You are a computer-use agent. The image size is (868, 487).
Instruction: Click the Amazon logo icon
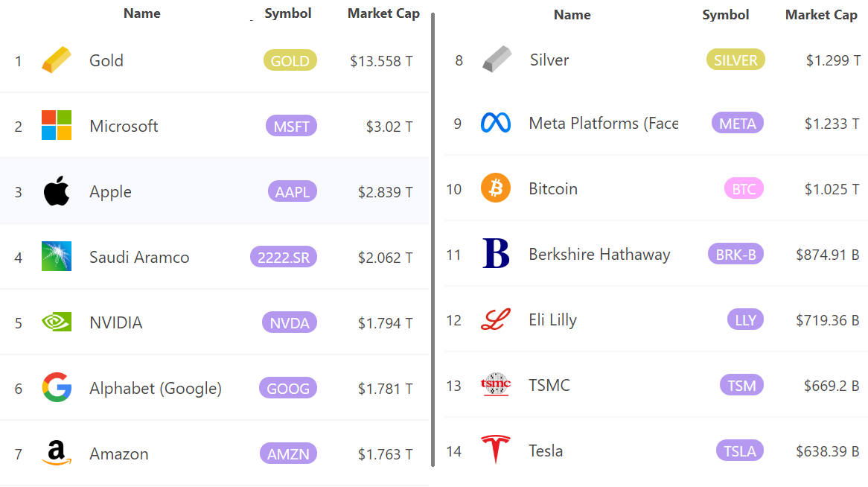click(x=57, y=453)
